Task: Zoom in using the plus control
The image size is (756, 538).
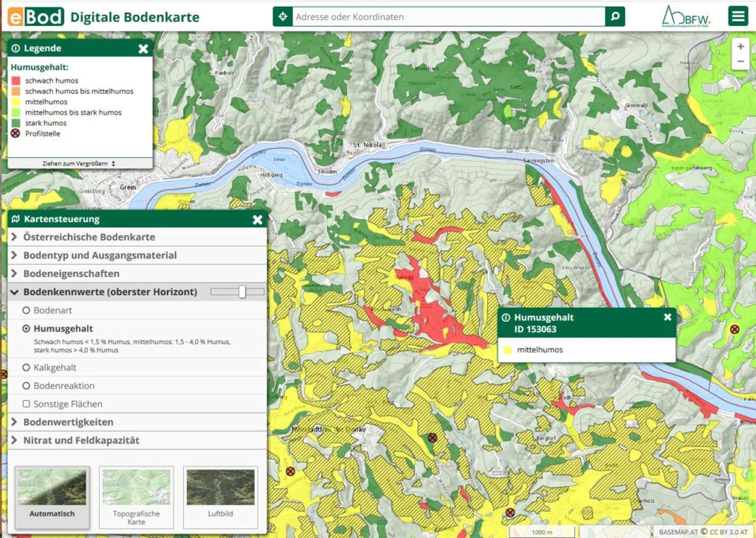Action: (741, 47)
